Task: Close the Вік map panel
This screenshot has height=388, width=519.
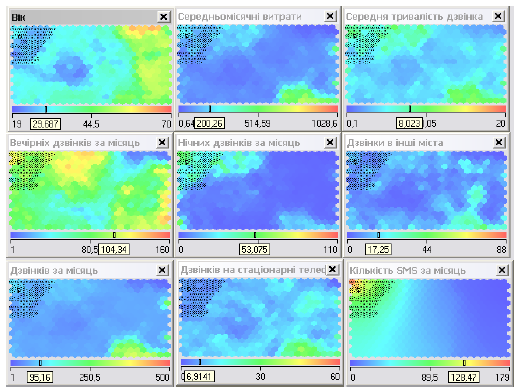Action: coord(163,17)
